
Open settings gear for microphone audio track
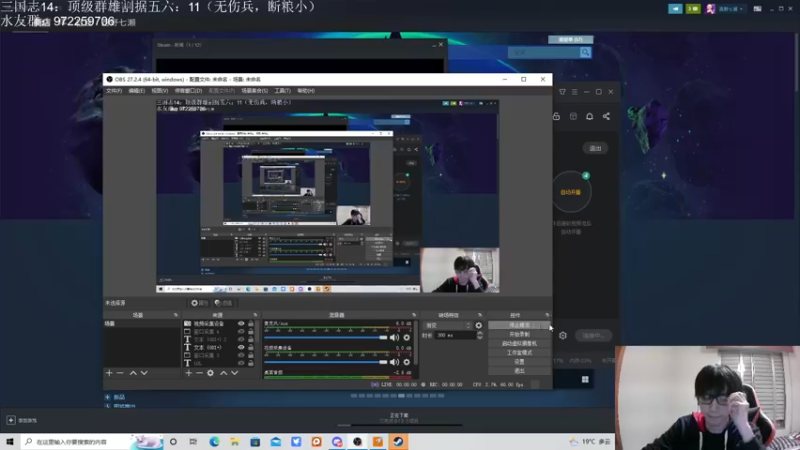407,337
